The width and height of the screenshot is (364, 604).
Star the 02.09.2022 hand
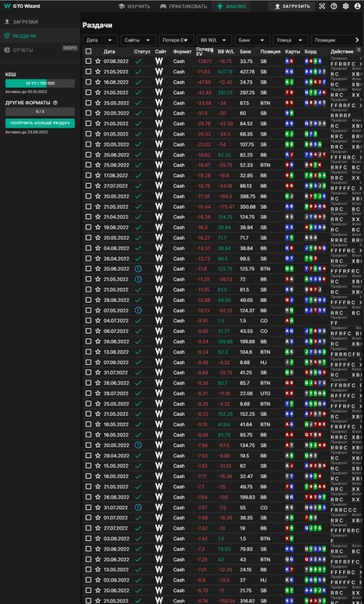[x=97, y=580]
